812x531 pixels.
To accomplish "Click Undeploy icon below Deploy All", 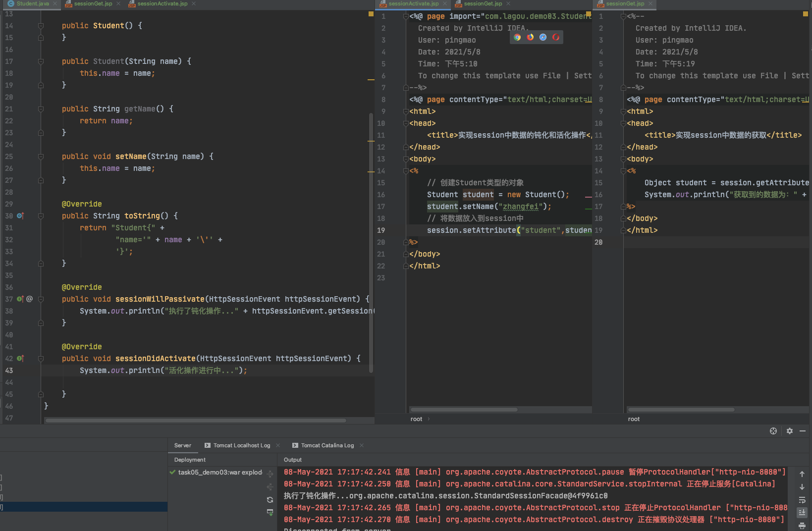I will [270, 487].
